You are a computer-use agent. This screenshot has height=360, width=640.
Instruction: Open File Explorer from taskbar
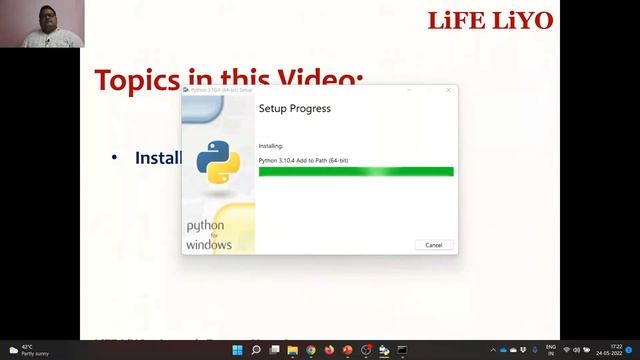click(293, 350)
